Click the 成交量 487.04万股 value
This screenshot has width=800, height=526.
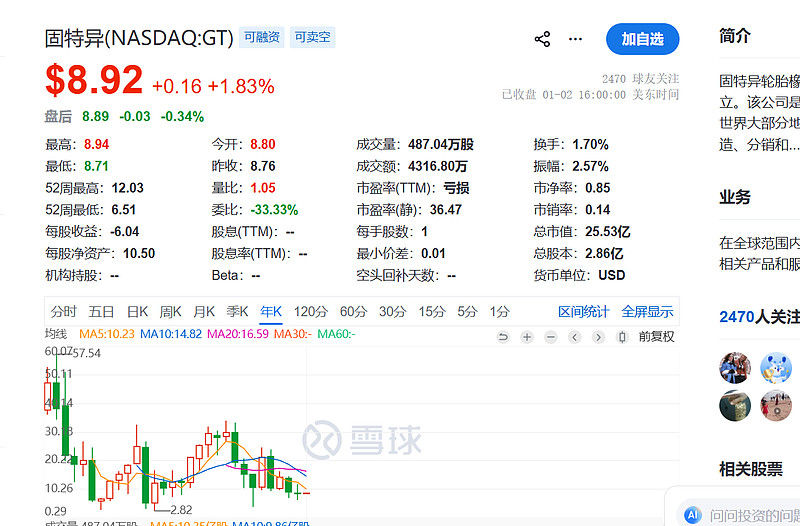tap(441, 144)
